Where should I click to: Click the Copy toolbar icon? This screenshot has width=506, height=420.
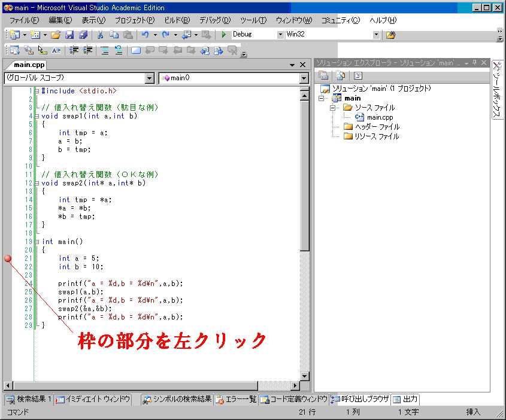(114, 35)
